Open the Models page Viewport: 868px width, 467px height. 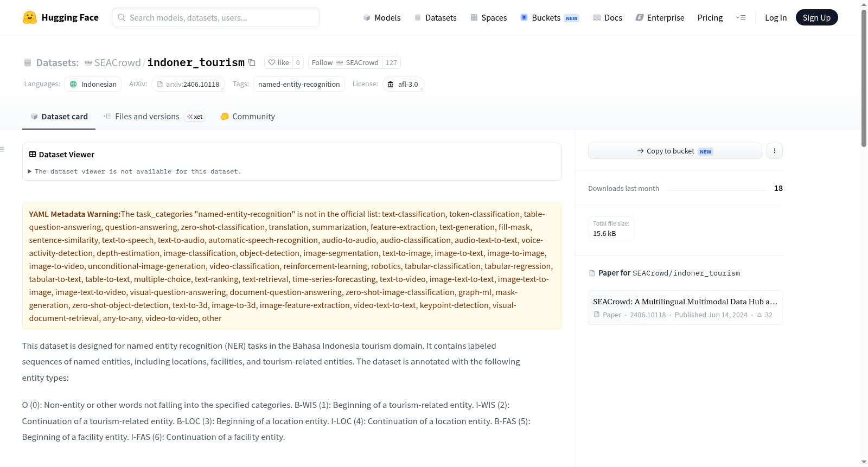coord(382,17)
